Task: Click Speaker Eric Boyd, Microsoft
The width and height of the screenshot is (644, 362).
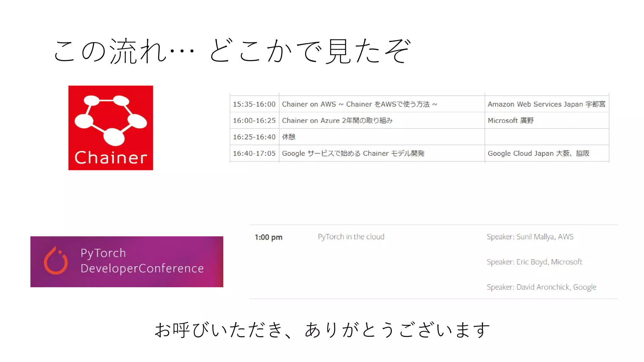Action: pyautogui.click(x=534, y=262)
